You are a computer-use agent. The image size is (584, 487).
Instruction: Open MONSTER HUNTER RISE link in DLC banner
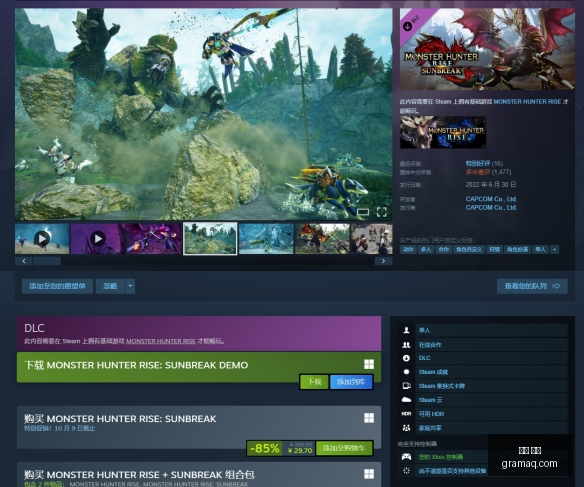(x=161, y=341)
